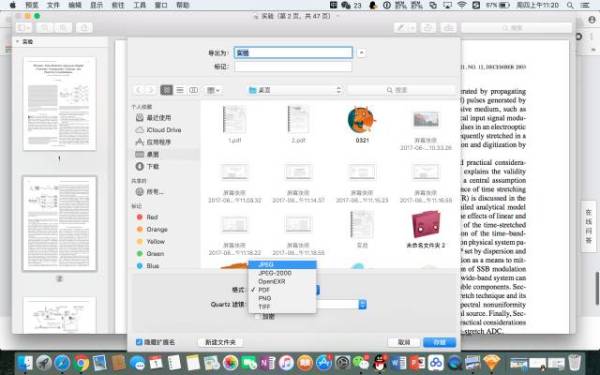
Task: Click the Spotlight search icon
Action: coord(570,5)
